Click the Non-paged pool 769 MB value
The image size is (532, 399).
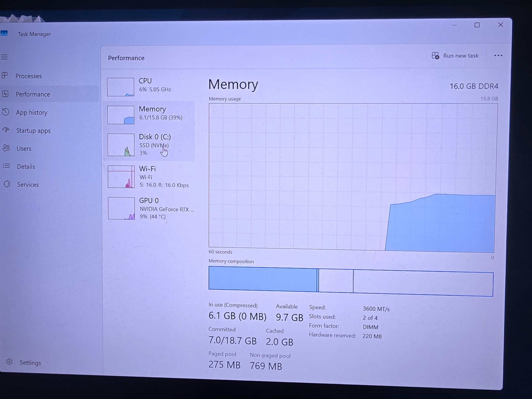(266, 366)
